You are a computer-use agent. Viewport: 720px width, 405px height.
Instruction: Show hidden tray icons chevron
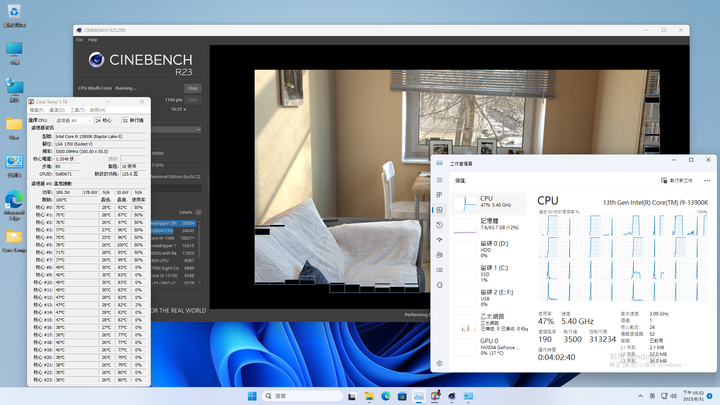point(640,396)
